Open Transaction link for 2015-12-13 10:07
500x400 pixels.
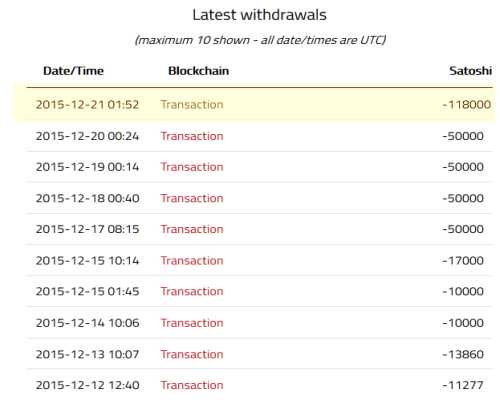192,354
